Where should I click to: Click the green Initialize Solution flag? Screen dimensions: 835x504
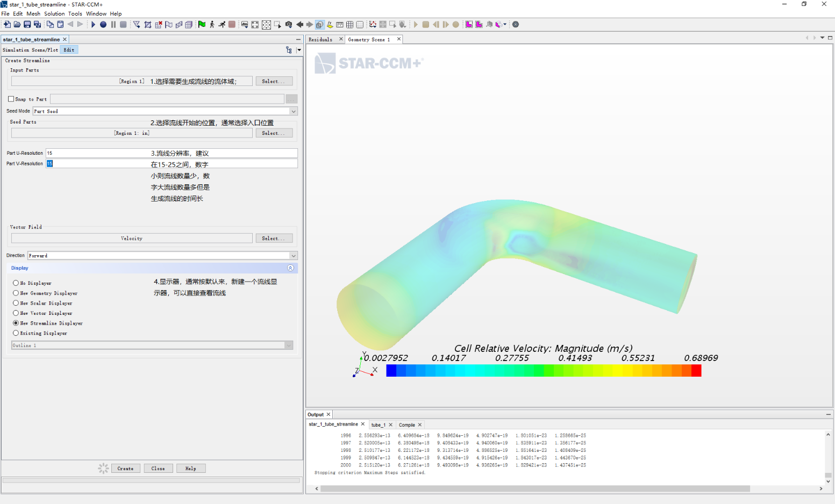(x=202, y=24)
